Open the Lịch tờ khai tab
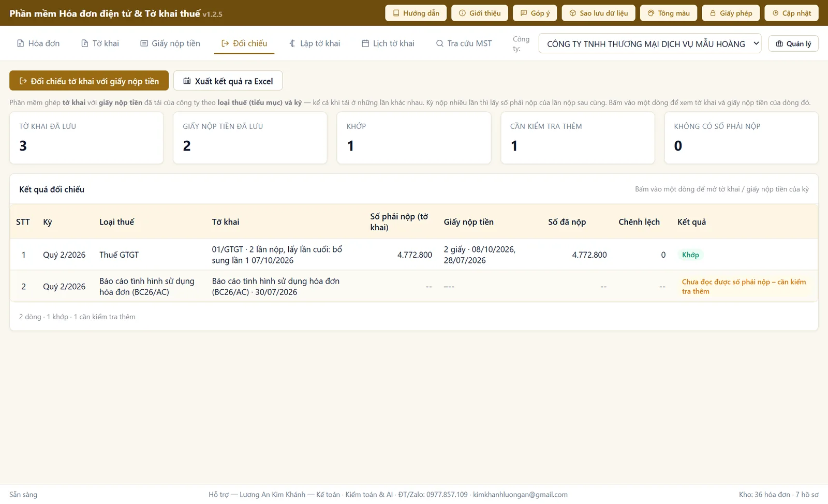Screen dimensions: 828x504 [388, 43]
